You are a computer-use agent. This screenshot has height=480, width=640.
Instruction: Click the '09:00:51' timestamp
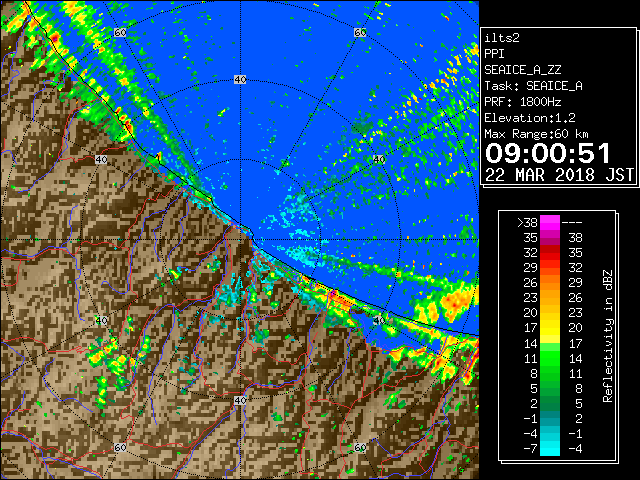click(x=548, y=153)
